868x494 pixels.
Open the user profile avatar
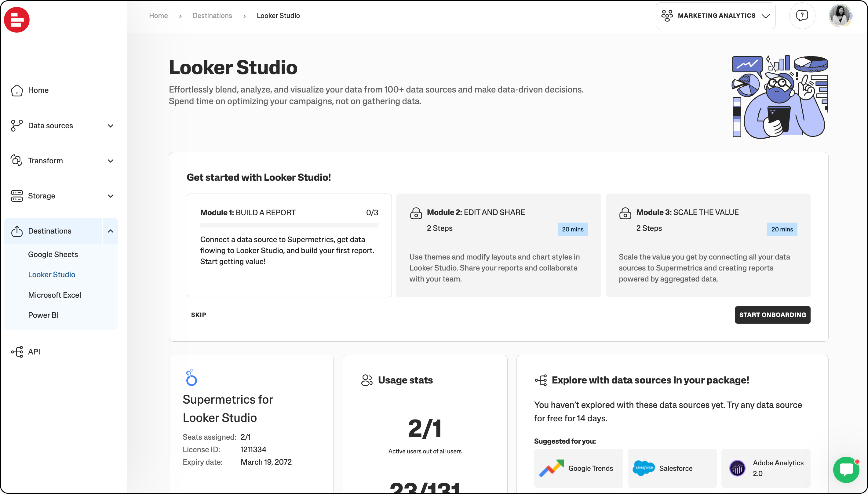[x=840, y=16]
